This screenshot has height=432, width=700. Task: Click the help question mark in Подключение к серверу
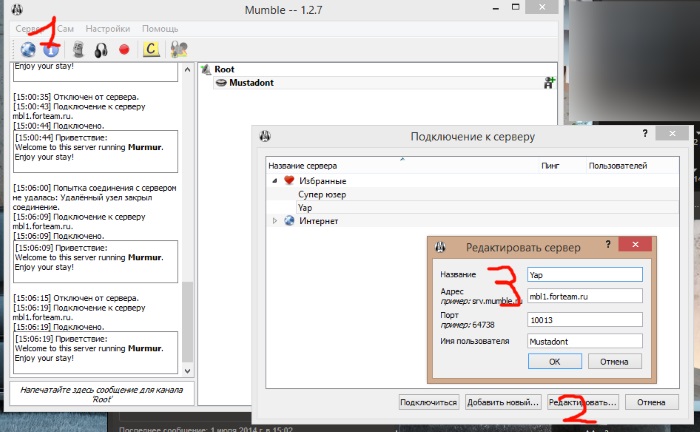[x=645, y=133]
